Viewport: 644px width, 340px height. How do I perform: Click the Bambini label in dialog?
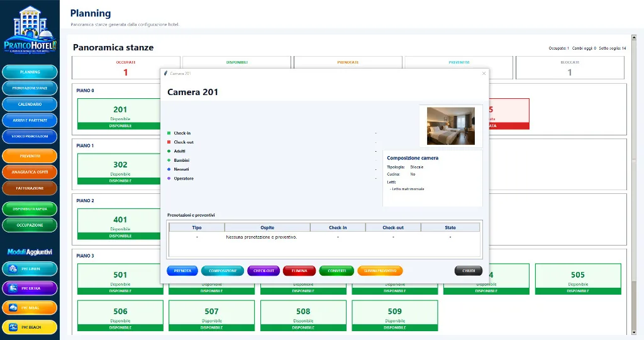181,161
